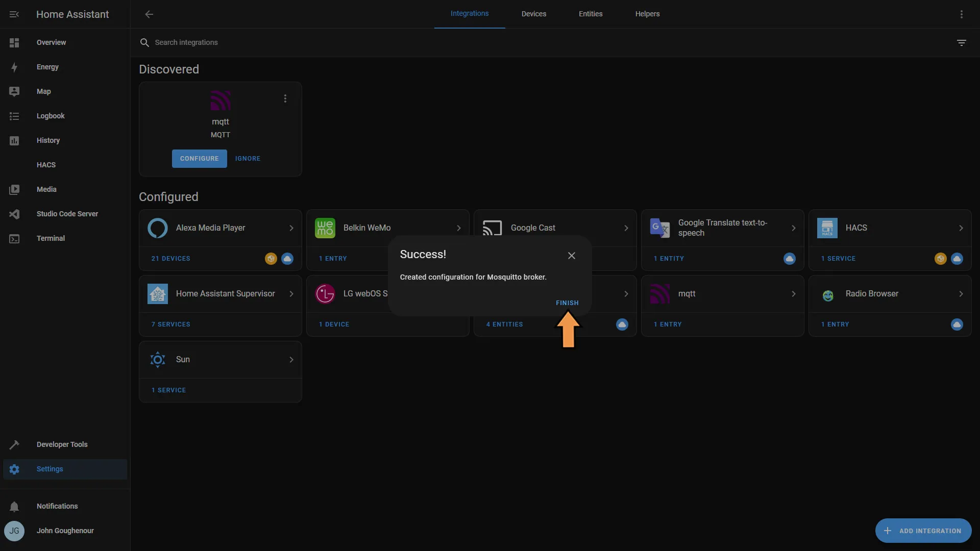
Task: Open John Goughenour profile entry
Action: tap(65, 531)
